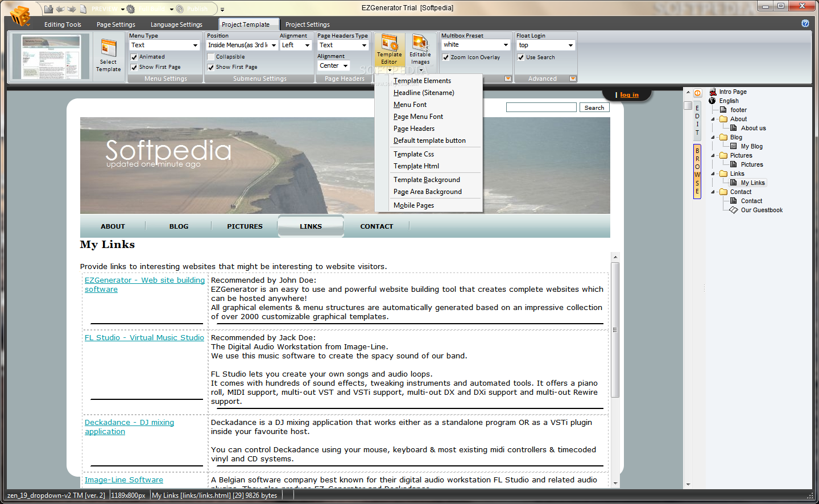Screen dimensions: 819x504
Task: Open the Float Login top dropdown
Action: point(546,45)
